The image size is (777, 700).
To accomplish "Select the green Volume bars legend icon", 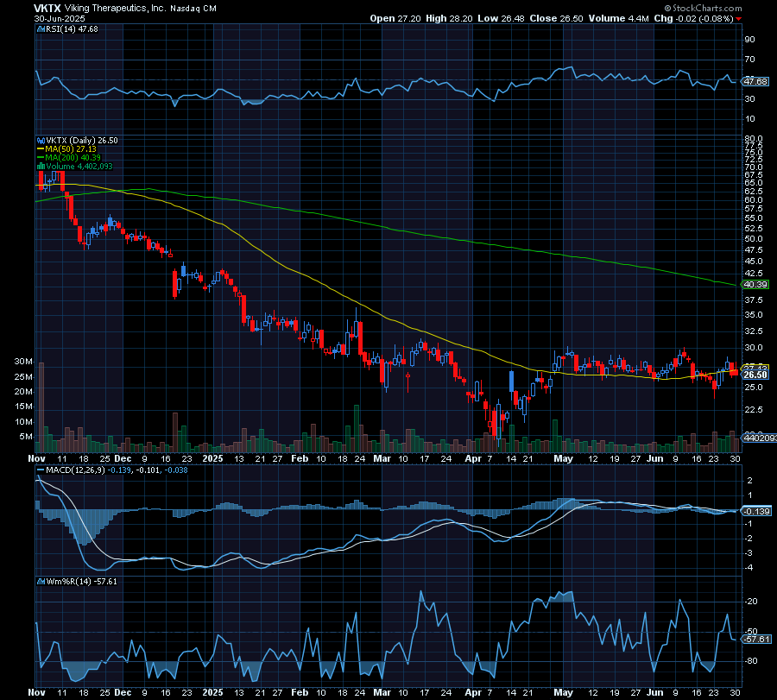I will (41, 165).
